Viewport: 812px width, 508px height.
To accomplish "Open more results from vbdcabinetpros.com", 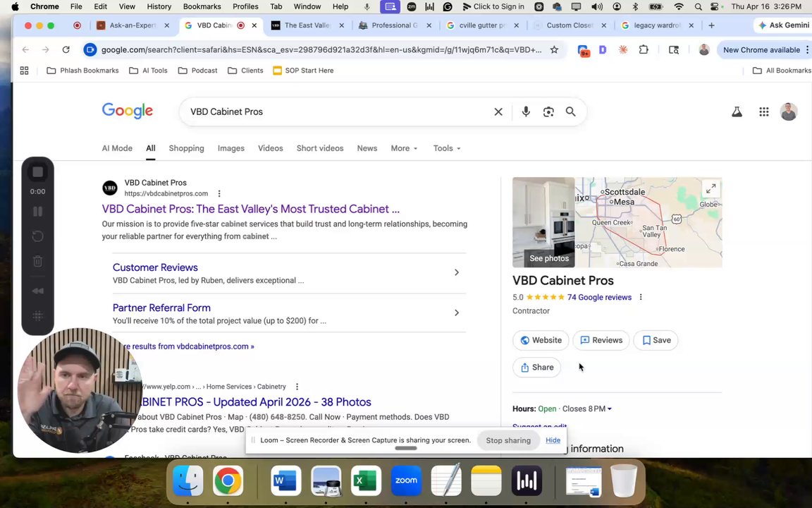I will click(188, 346).
